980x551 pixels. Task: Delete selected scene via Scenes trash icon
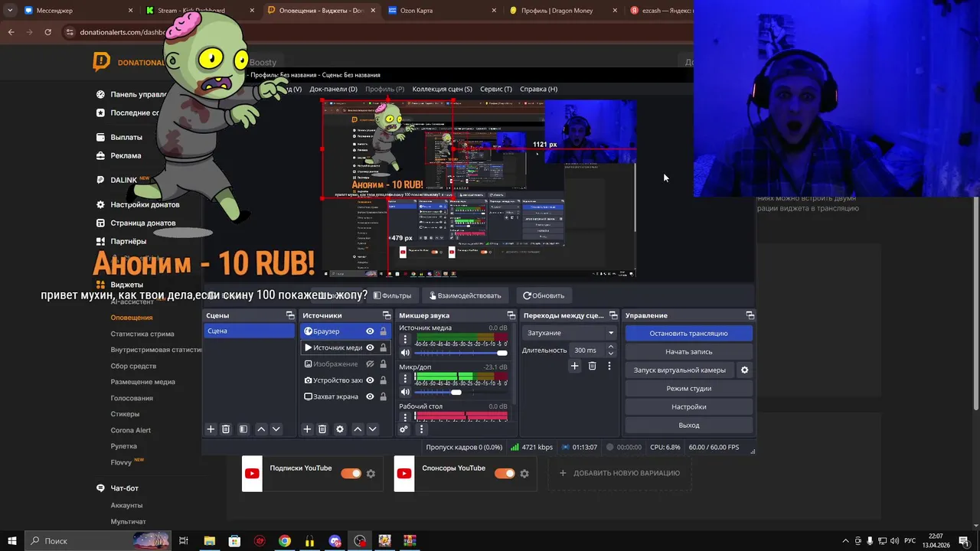coord(226,429)
